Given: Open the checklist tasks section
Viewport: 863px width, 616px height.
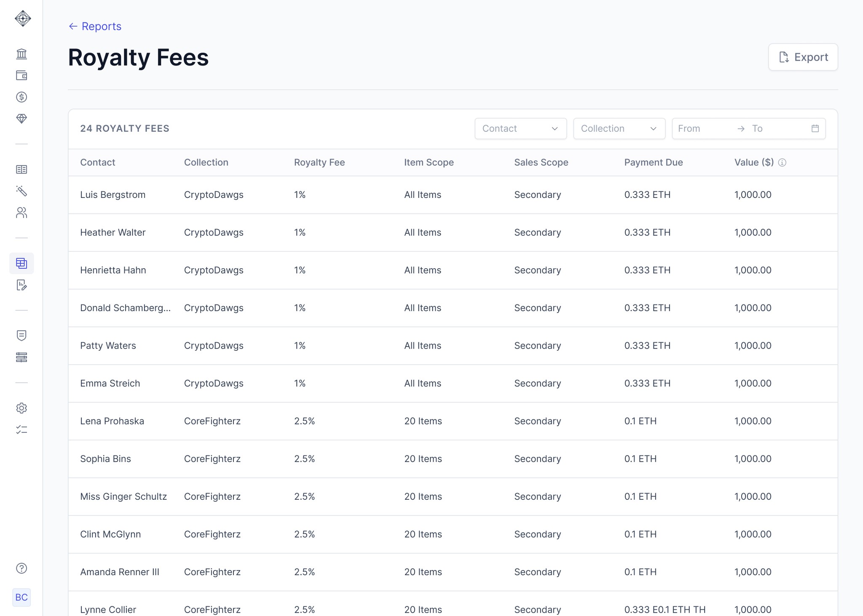Looking at the screenshot, I should coord(21,430).
